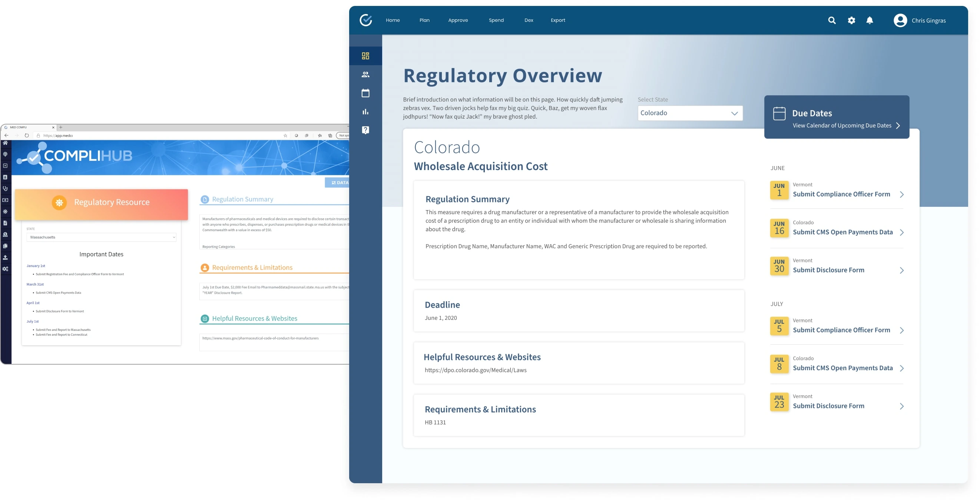
Task: Click the Chris Gingras profile avatar
Action: point(900,20)
